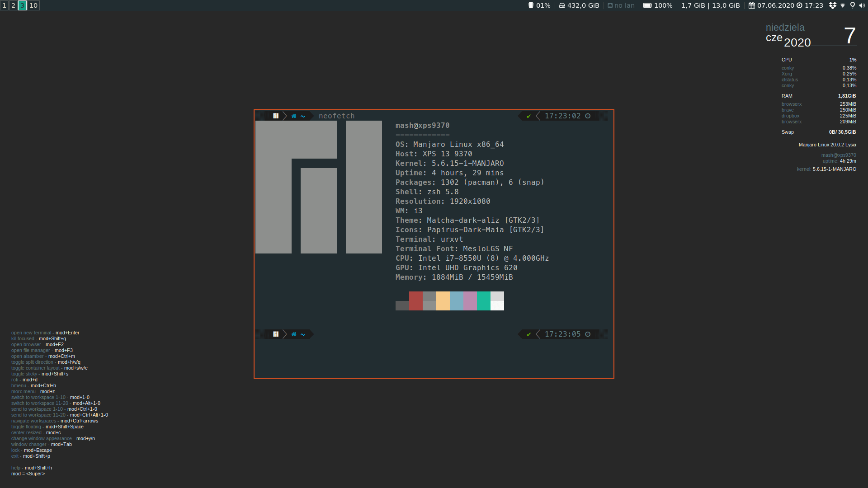
Task: Click the yellow color block in neofetch palette
Action: [443, 301]
